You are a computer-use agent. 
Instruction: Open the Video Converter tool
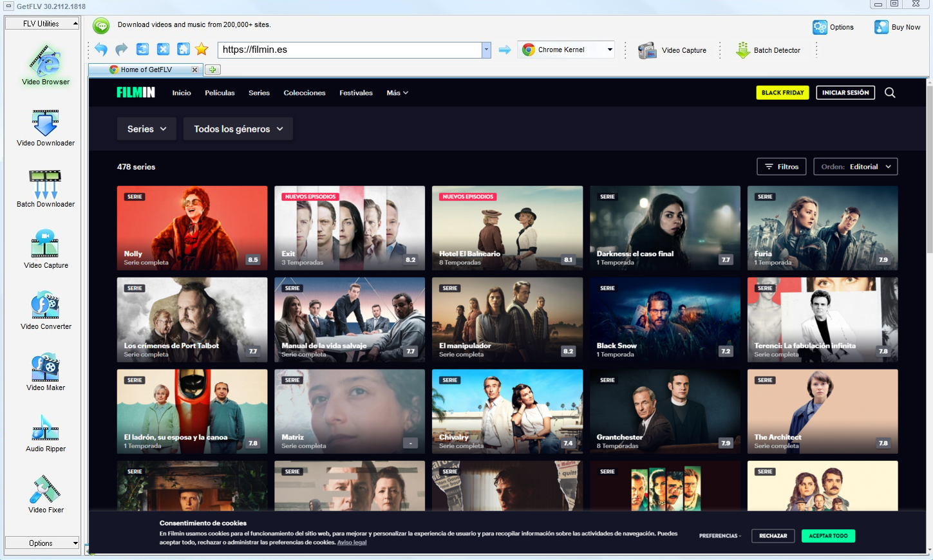click(x=46, y=310)
